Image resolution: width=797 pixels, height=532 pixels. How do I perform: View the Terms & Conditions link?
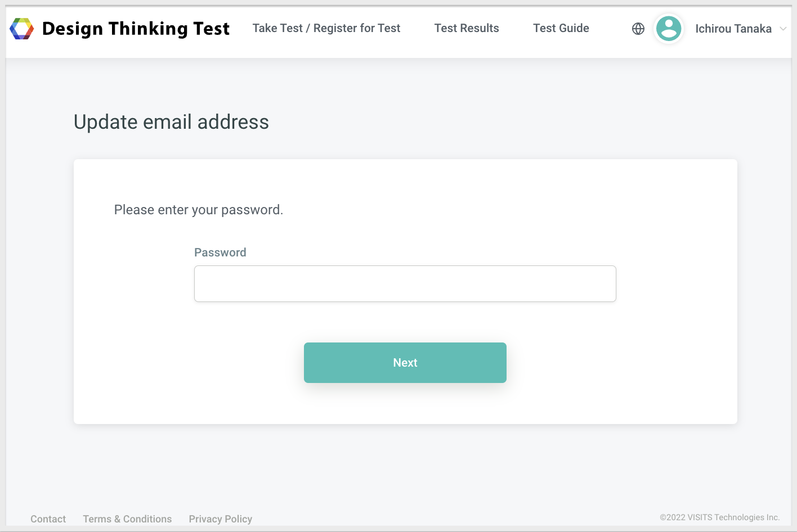[x=127, y=519]
